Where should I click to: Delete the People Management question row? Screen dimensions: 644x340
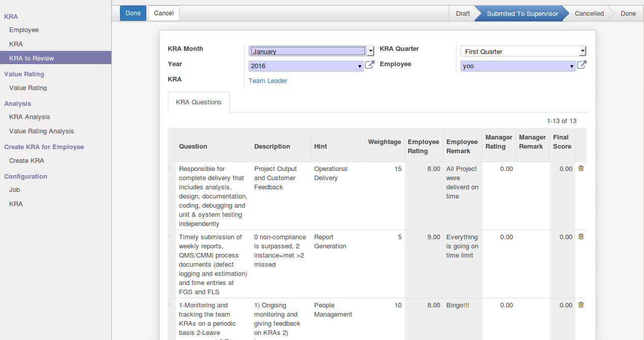(x=581, y=305)
